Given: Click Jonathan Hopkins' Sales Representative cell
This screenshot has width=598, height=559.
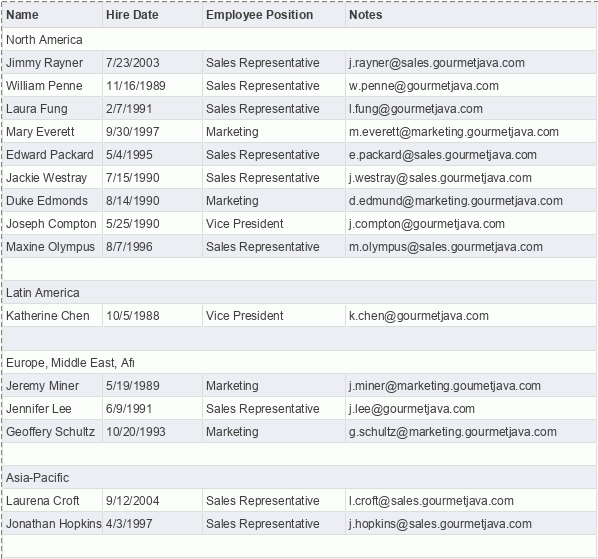Looking at the screenshot, I should 274,524.
